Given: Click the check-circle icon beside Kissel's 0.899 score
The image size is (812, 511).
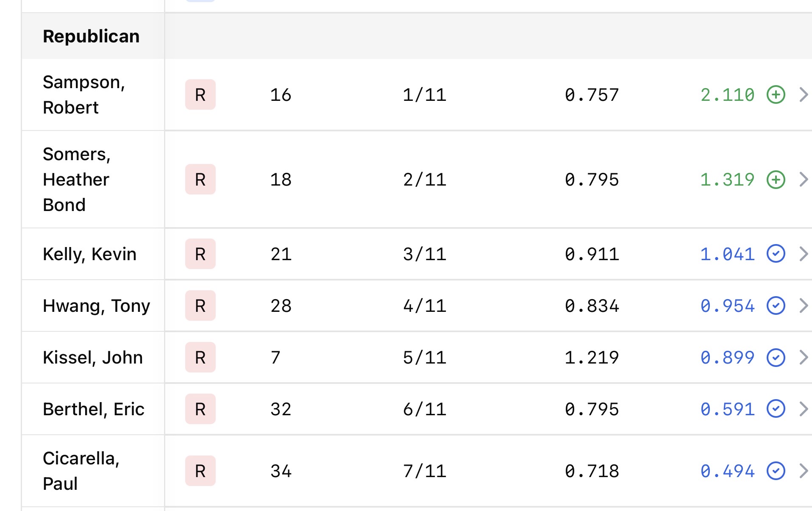Looking at the screenshot, I should [x=776, y=357].
